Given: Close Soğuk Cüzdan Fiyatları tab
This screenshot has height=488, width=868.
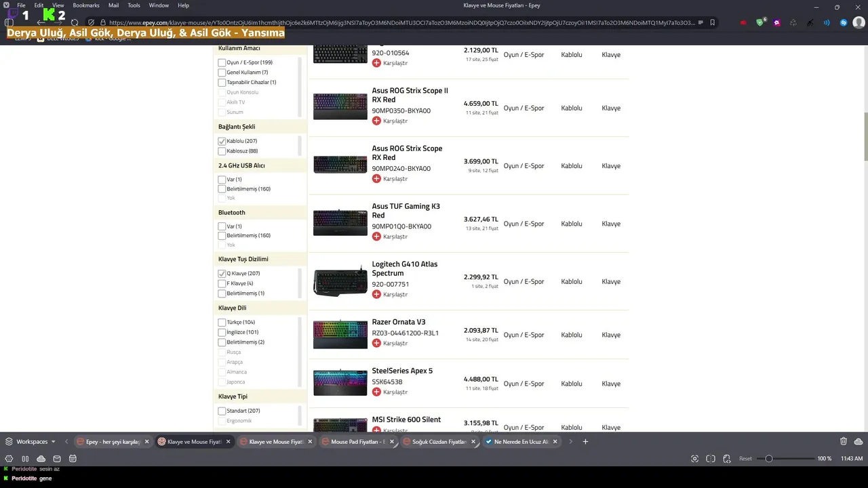Looking at the screenshot, I should coord(473,442).
